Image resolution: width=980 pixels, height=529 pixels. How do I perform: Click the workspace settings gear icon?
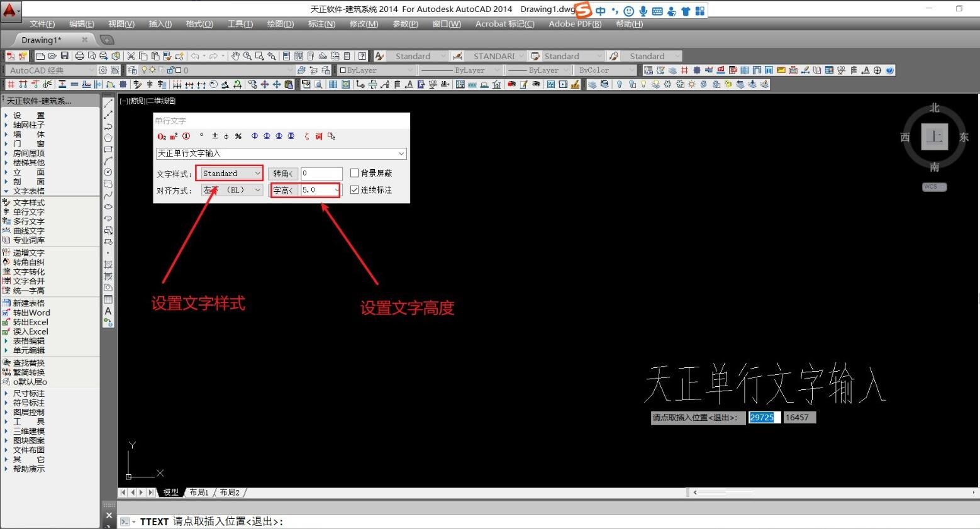point(103,70)
